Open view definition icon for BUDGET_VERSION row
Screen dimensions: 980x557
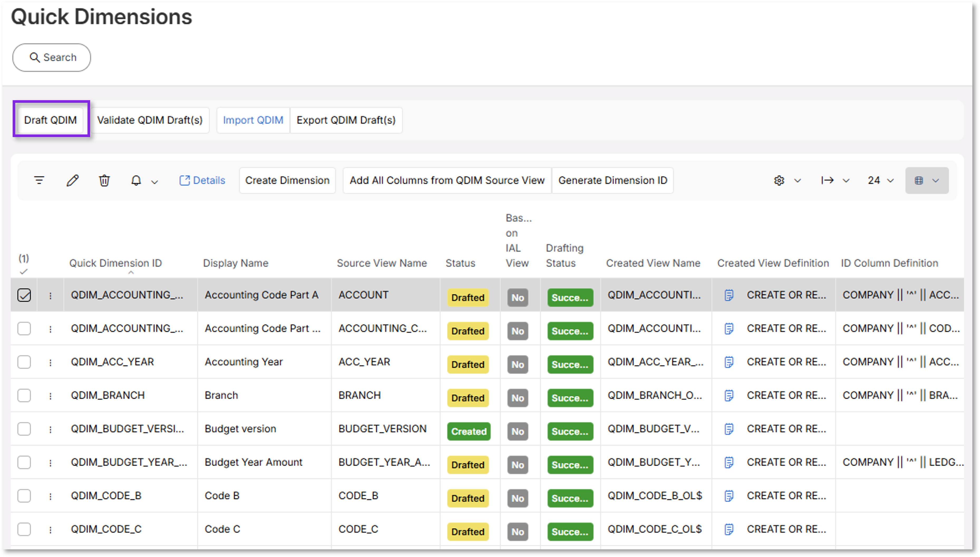point(729,429)
